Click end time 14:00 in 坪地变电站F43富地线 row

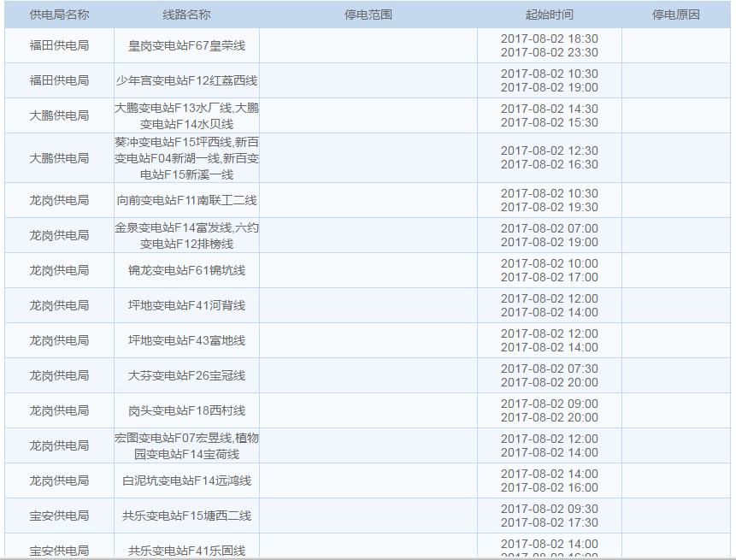coord(550,347)
